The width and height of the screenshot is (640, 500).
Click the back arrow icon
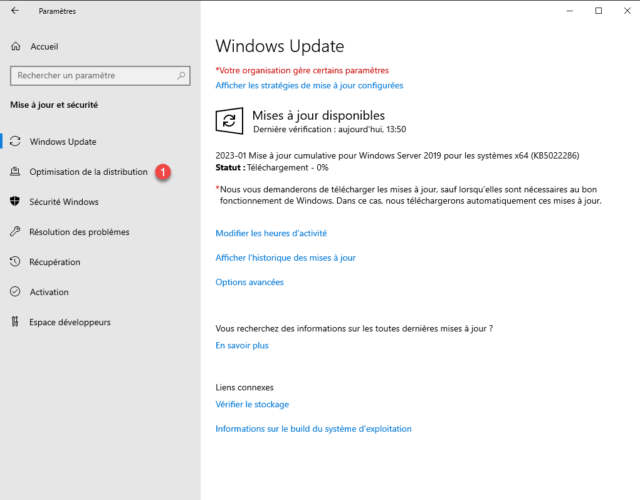[15, 11]
